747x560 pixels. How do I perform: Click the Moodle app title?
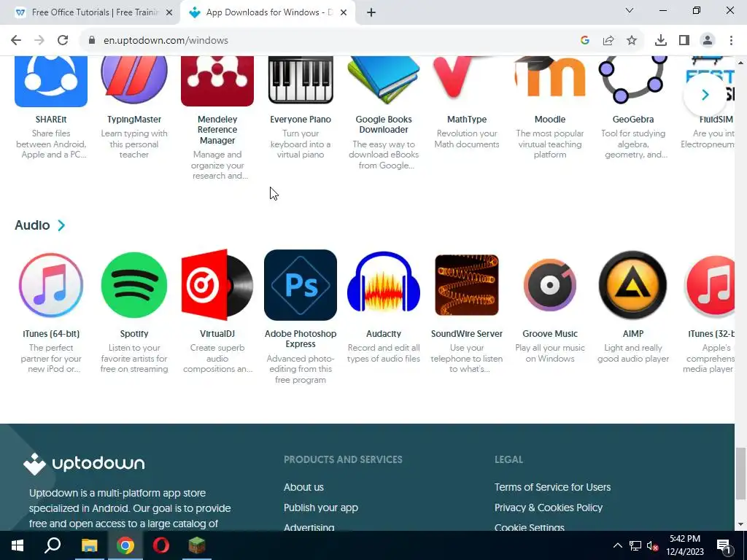point(550,120)
